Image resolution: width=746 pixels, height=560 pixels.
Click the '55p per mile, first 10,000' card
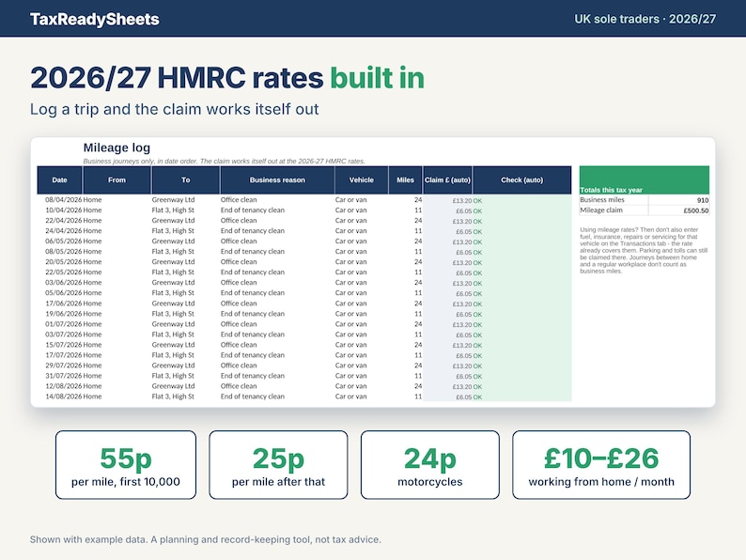pyautogui.click(x=126, y=465)
